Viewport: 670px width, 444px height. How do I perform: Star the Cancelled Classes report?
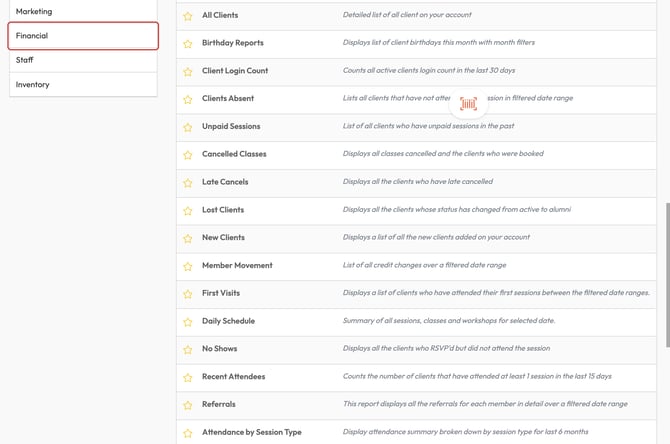tap(187, 155)
